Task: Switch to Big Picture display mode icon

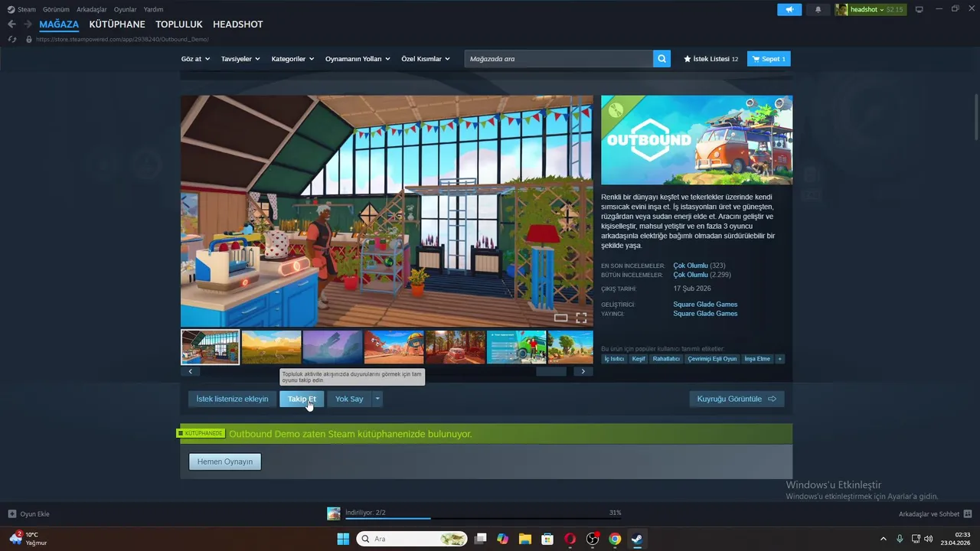Action: pyautogui.click(x=920, y=9)
